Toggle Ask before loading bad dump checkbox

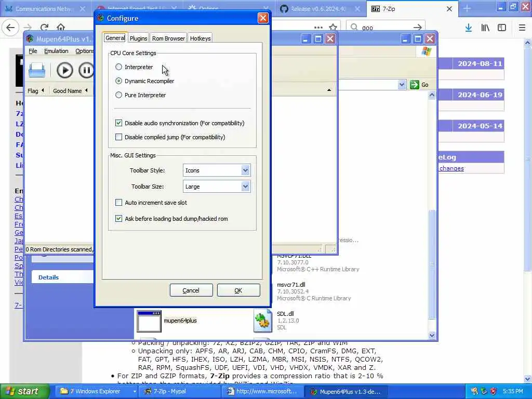(118, 219)
